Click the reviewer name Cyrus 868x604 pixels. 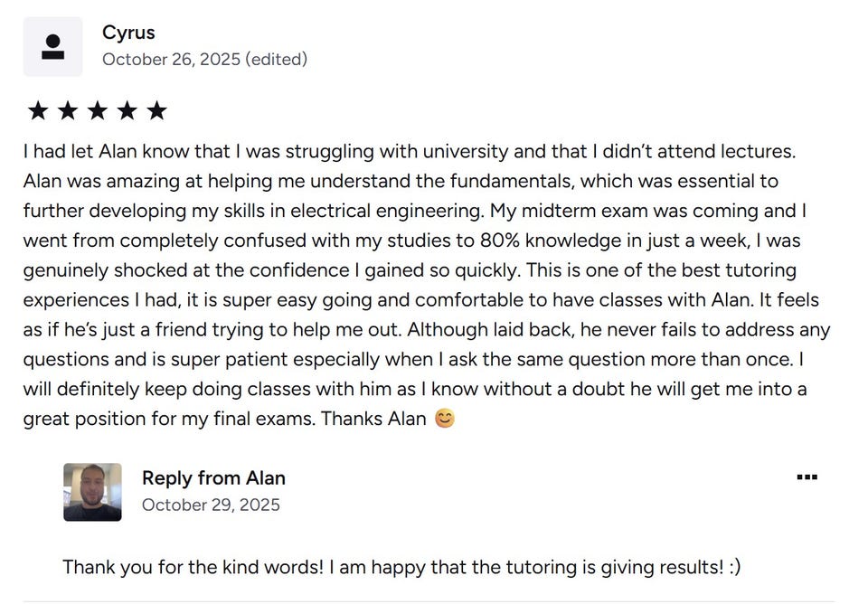click(128, 33)
